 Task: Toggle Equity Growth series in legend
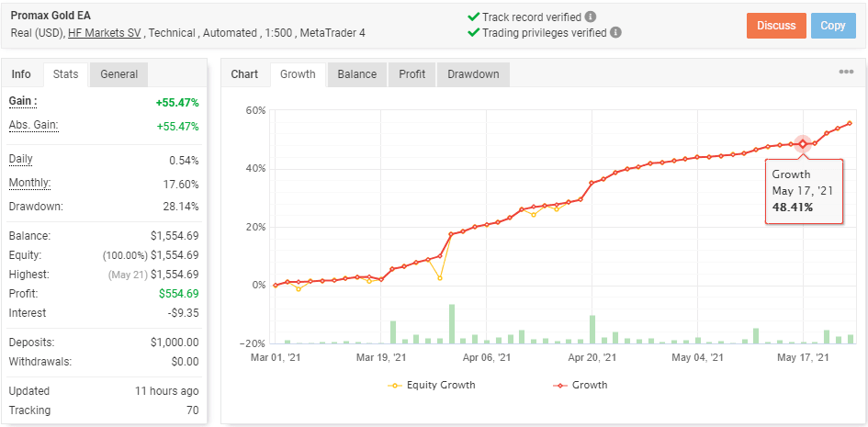(433, 385)
